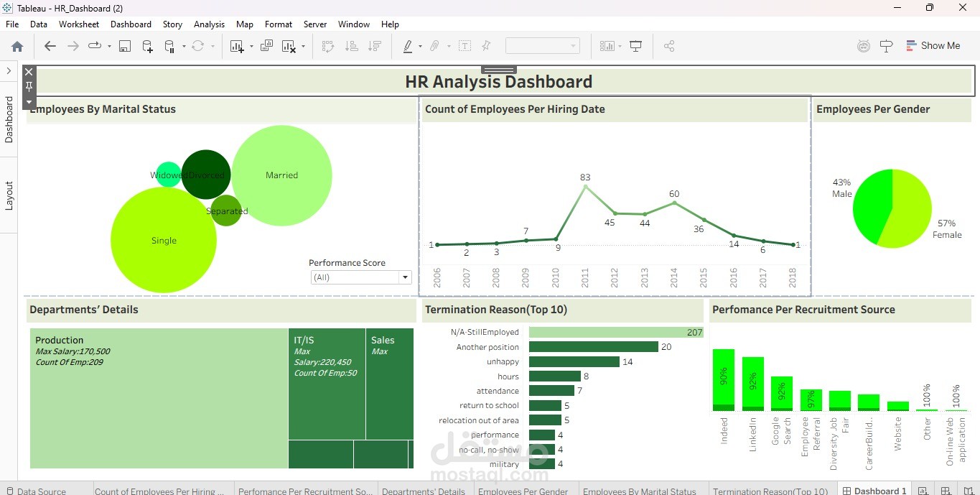The image size is (980, 495).
Task: Open the Performance Score (All) filter dropdown
Action: (x=405, y=277)
